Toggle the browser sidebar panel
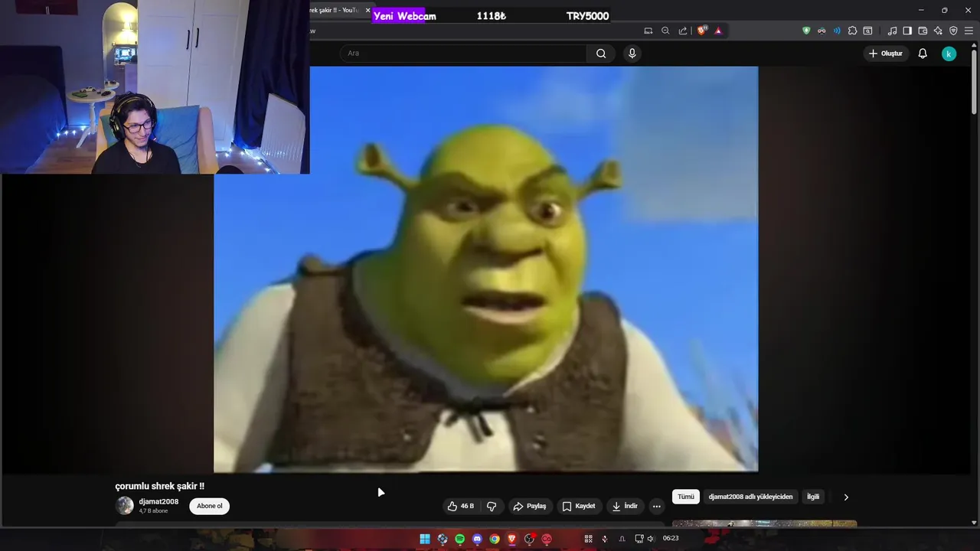This screenshot has height=551, width=980. click(907, 31)
